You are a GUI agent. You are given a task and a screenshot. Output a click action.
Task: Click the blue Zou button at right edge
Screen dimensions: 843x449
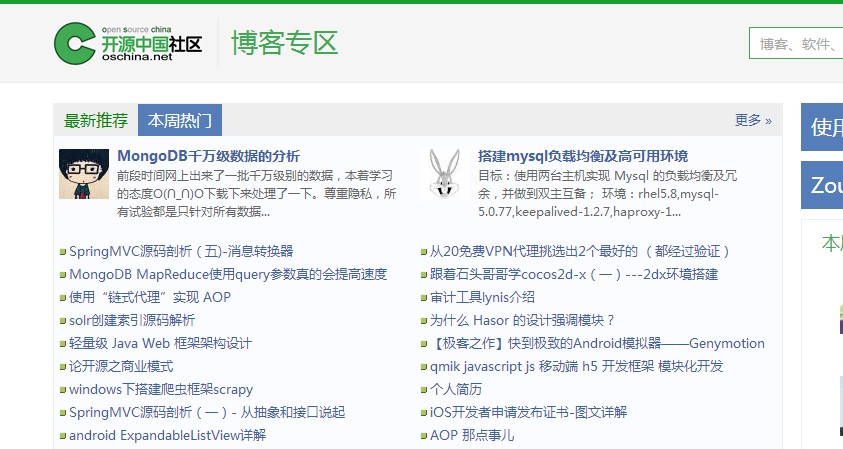point(822,185)
